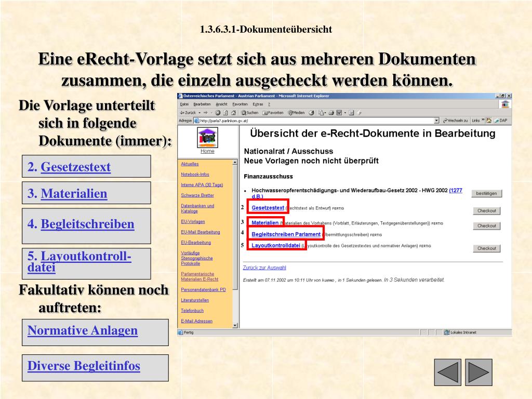Open the Extras menu
532x399 pixels.
258,104
